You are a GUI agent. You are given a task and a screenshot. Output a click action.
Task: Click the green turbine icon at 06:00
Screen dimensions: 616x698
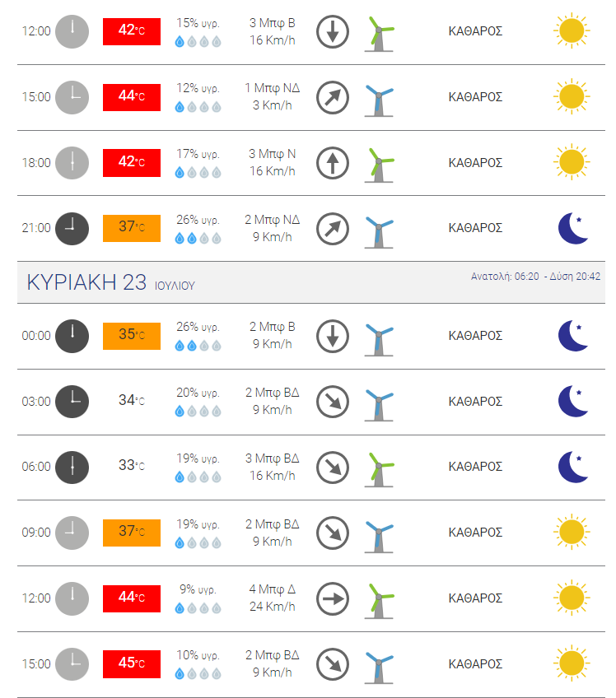pos(379,470)
